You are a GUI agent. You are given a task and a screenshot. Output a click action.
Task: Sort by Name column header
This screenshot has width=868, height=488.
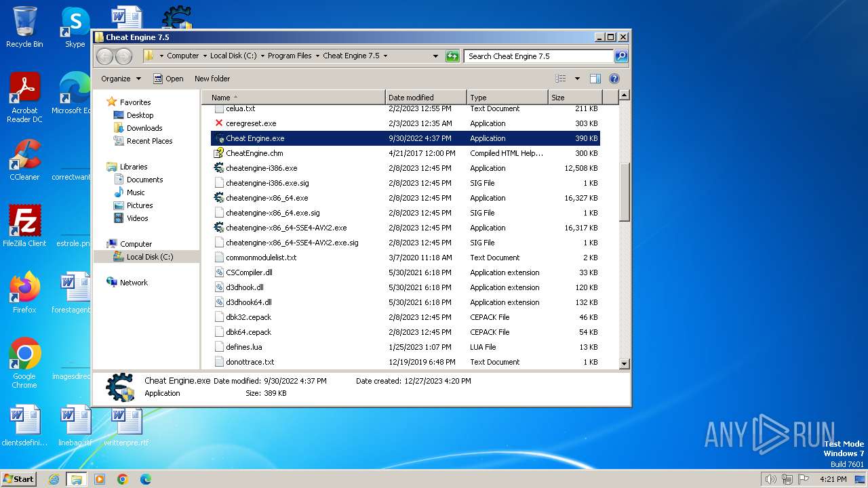(x=294, y=98)
